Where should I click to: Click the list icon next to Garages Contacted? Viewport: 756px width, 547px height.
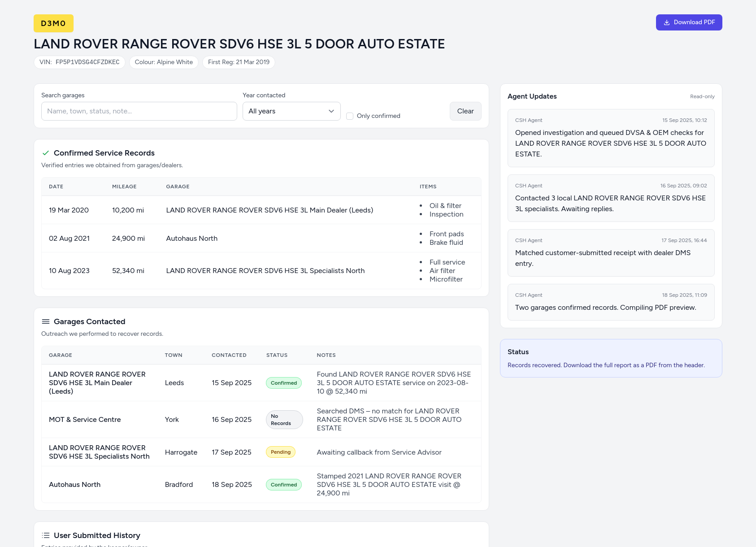point(45,321)
